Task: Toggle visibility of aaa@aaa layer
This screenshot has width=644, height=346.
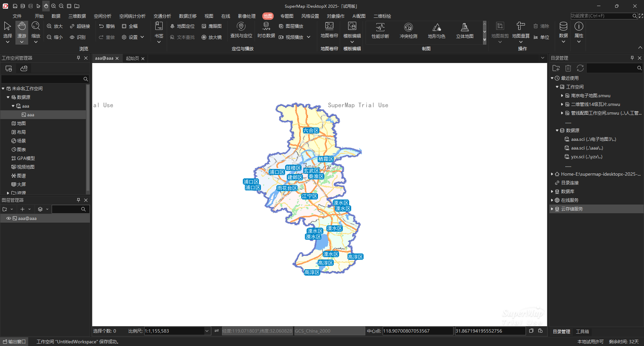Action: [9, 218]
